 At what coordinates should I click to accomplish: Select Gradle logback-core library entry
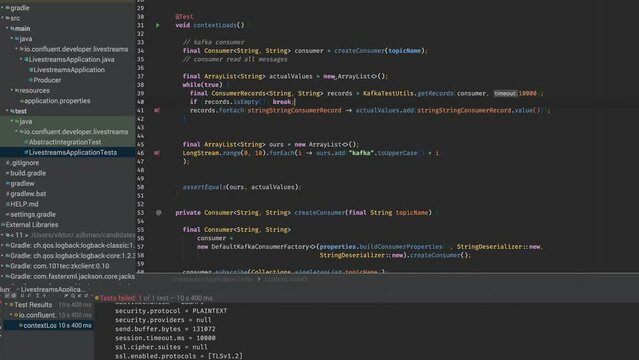pyautogui.click(x=72, y=256)
